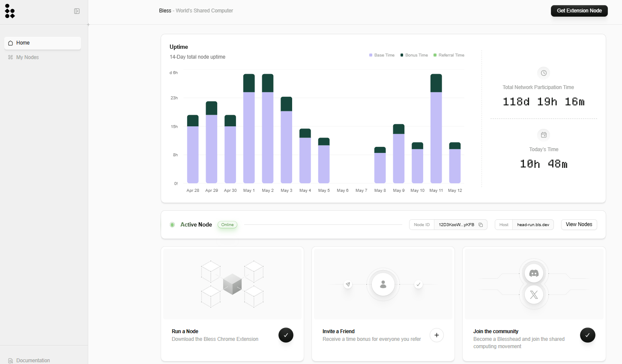Toggle Base Time legend swatch
Viewport: 622px width, 364px height.
pos(371,55)
